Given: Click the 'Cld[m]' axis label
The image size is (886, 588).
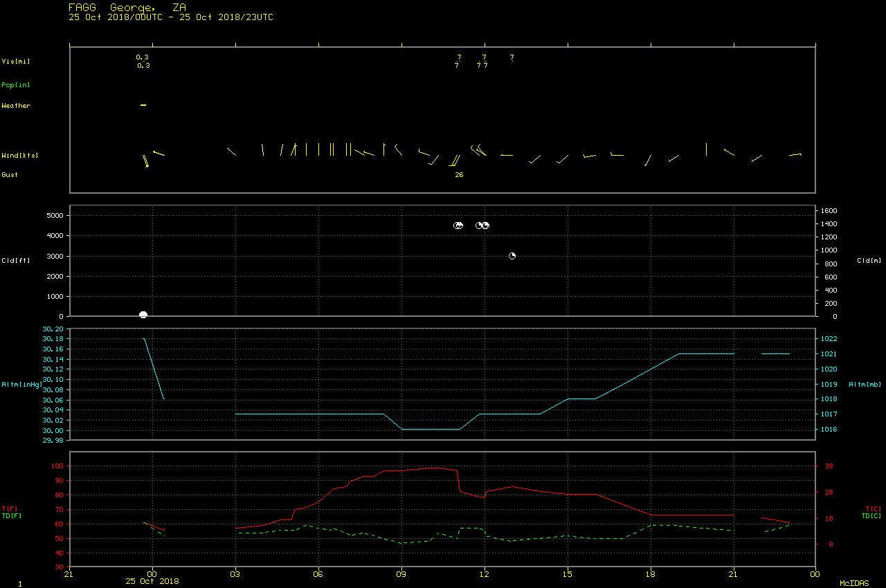Looking at the screenshot, I should point(868,261).
